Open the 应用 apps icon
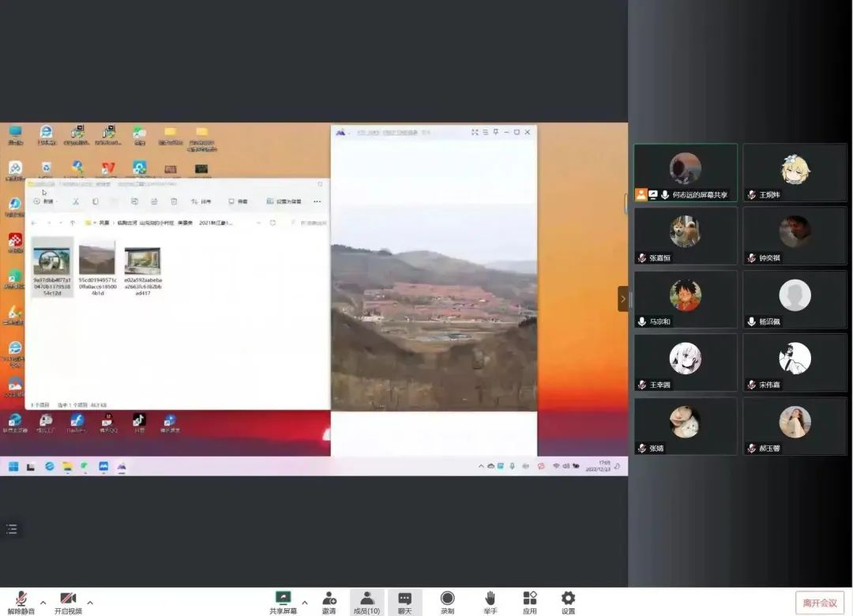853x616 pixels. [x=529, y=601]
